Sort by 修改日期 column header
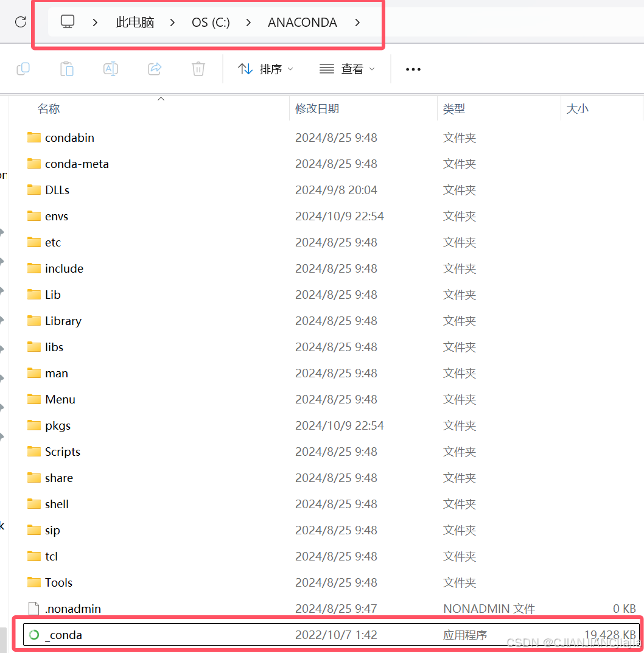The image size is (644, 653). 317,109
